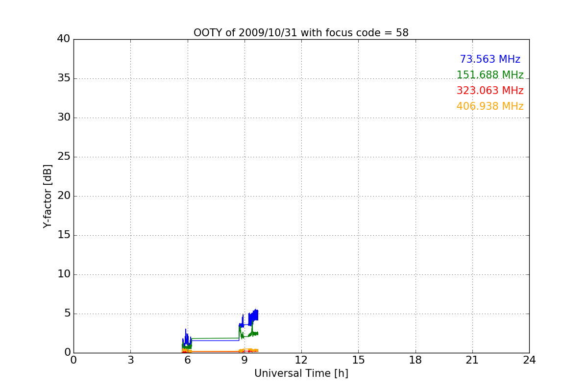Screen dimensions: 588x392
Task: Click x-axis tick label '3'
Action: (x=130, y=360)
